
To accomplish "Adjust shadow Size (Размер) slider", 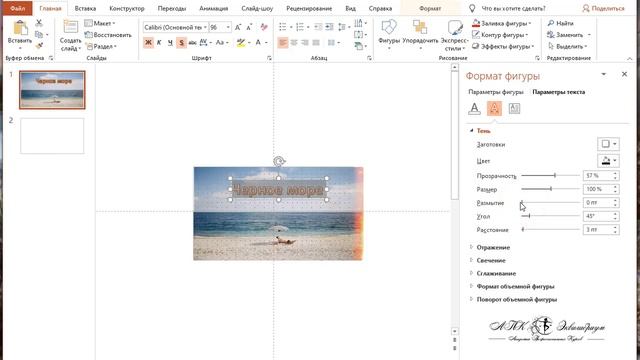I will click(x=551, y=189).
